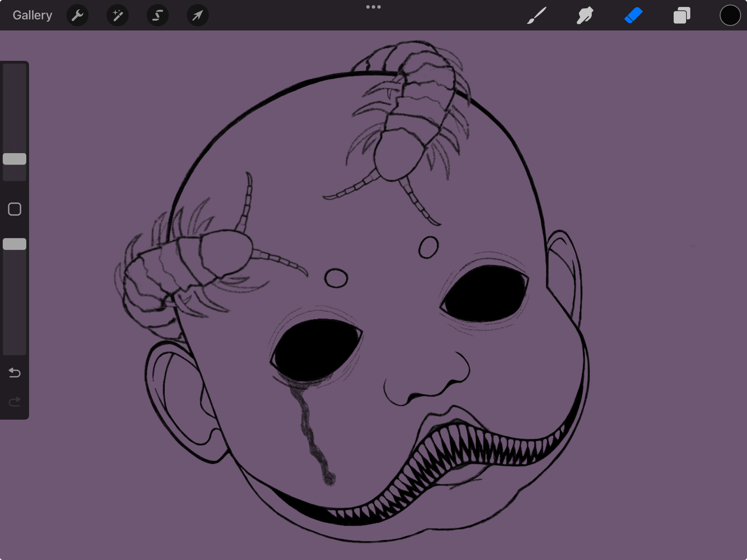Tap the three dots at top center
Image resolution: width=747 pixels, height=560 pixels.
pos(373,7)
